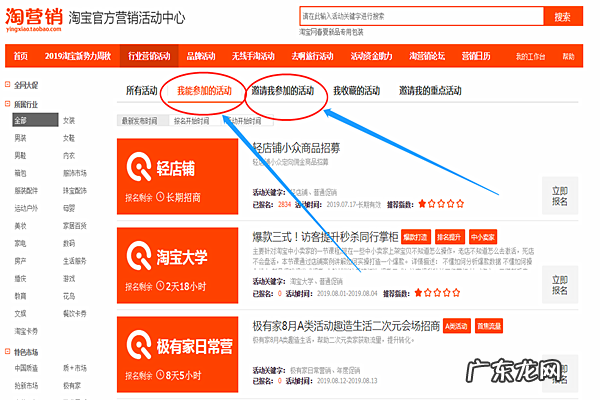Image resolution: width=600 pixels, height=400 pixels.
Task: Filter by 珠宝配饰 industry
Action: tap(75, 191)
